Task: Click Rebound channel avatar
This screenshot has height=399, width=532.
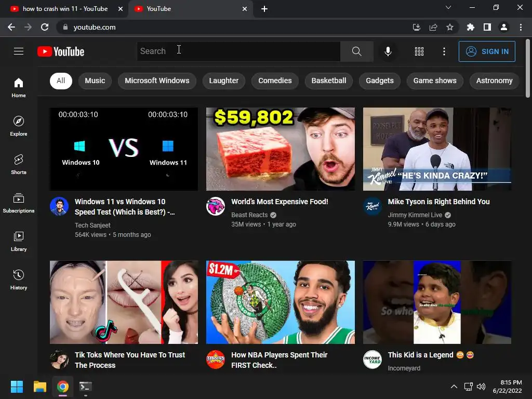Action: (x=216, y=360)
